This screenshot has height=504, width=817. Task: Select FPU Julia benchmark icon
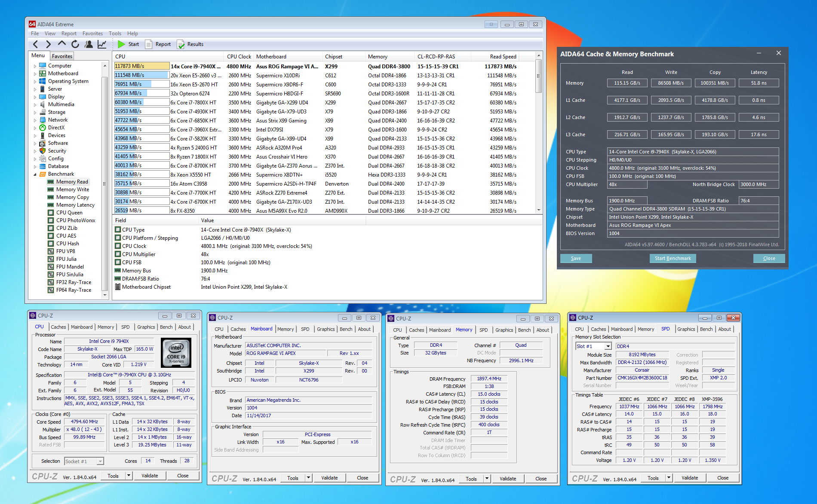(51, 259)
